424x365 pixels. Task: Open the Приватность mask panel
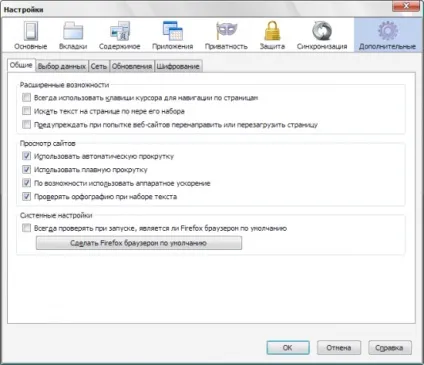(226, 35)
